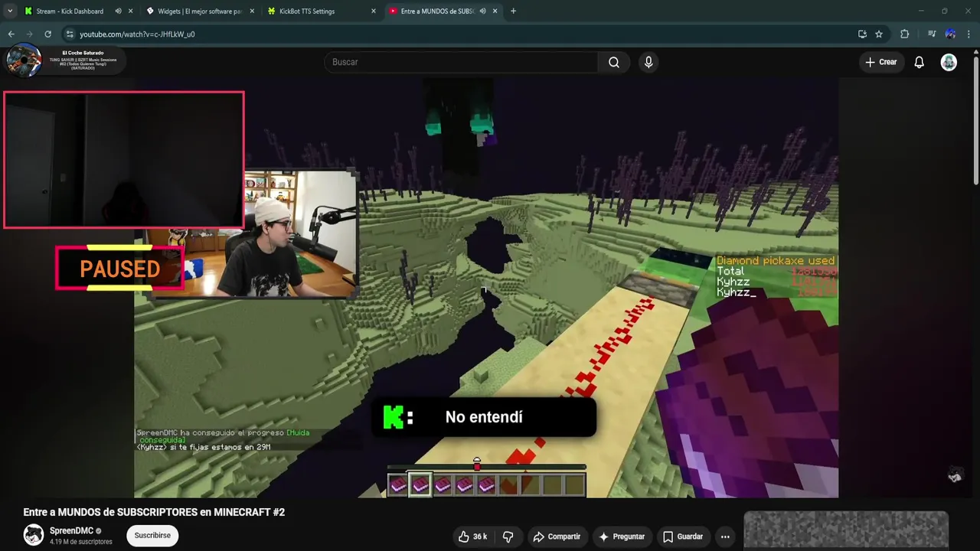The image size is (980, 551).
Task: Mute the Kick Dashboard tab audio
Action: click(119, 11)
